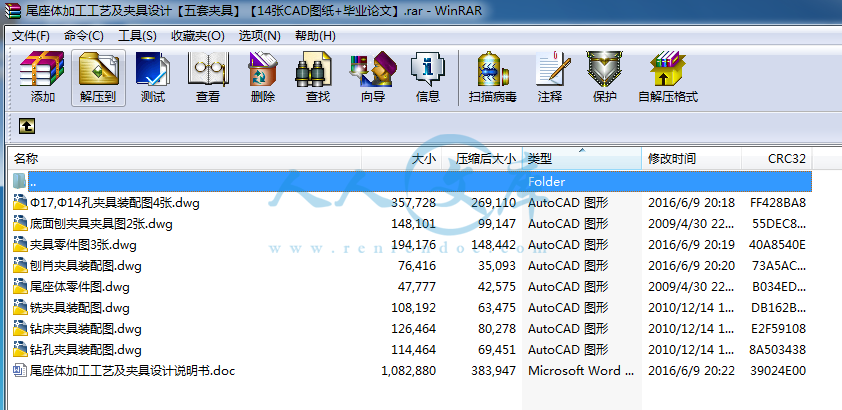Sort by the CRC32 column header
Viewport: 842px width, 410px height.
[777, 159]
